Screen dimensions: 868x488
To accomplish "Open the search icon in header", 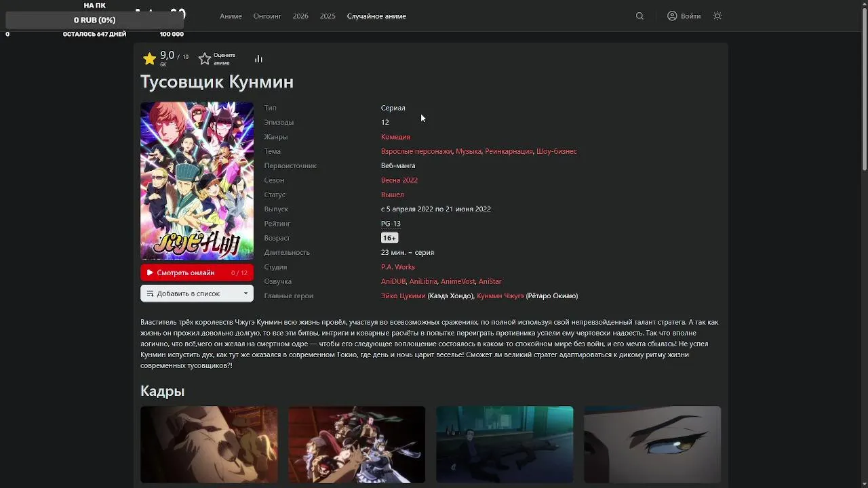I will [x=639, y=16].
